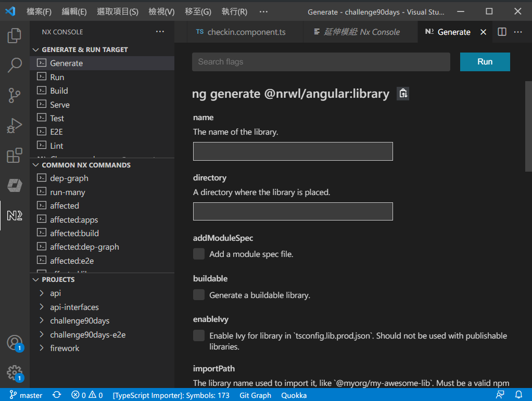Click the blue Run button
This screenshot has height=401, width=532.
click(x=485, y=62)
